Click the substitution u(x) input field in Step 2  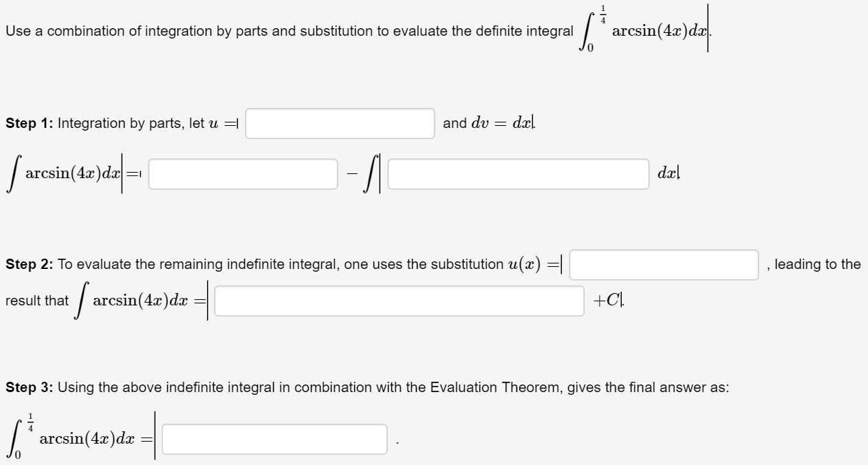click(x=664, y=265)
